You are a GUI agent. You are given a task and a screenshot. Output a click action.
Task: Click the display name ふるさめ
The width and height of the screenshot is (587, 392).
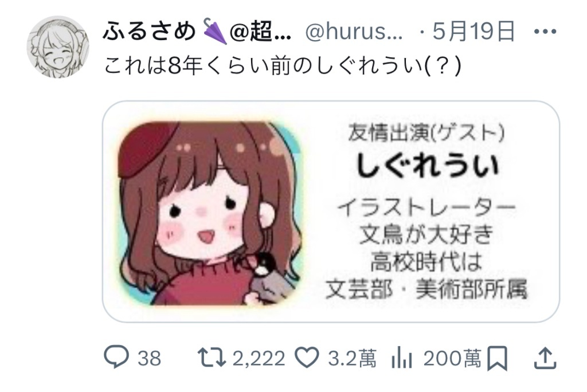point(150,31)
